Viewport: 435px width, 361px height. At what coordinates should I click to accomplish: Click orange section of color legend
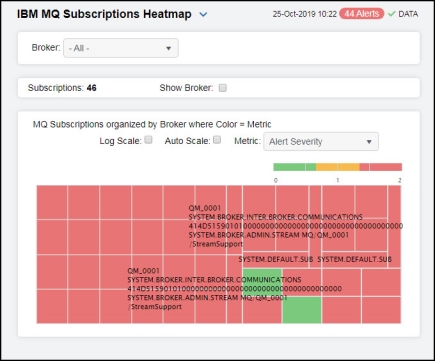(338, 167)
